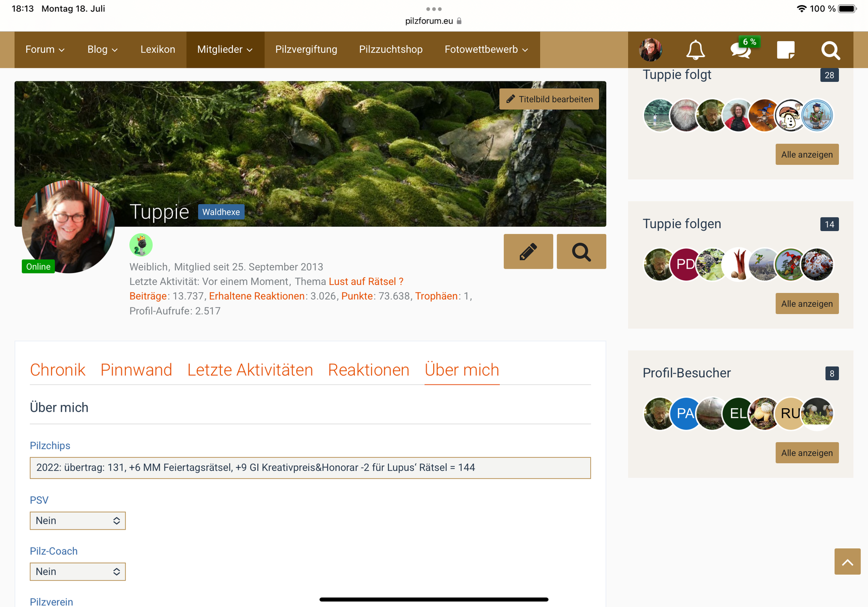The image size is (868, 607).
Task: Expand the Fotowettbewerb menu
Action: pos(486,50)
